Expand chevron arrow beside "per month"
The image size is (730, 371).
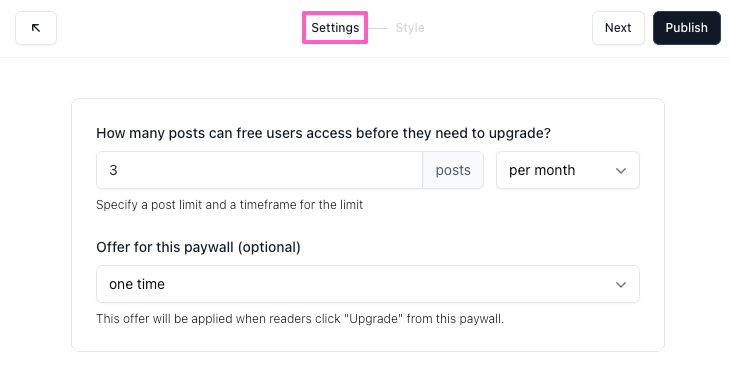[621, 171]
